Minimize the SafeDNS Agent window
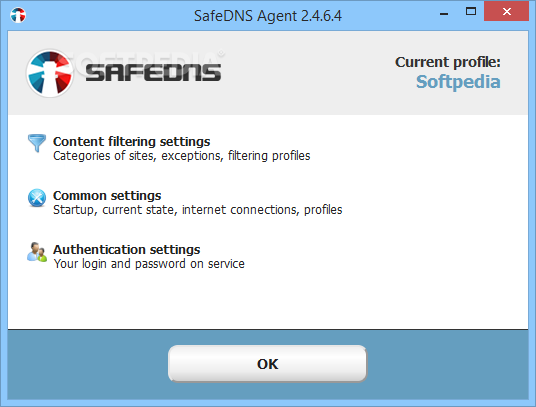536x407 pixels. coord(444,12)
